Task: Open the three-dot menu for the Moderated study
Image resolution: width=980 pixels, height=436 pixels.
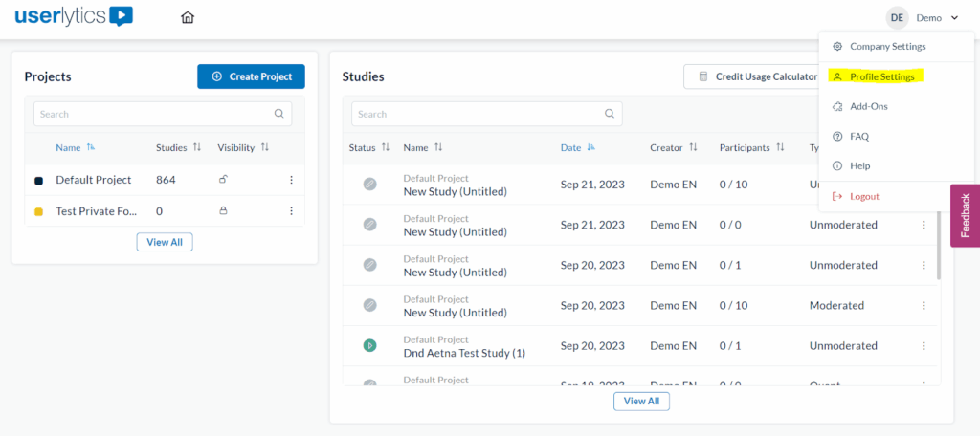Action: [x=924, y=306]
